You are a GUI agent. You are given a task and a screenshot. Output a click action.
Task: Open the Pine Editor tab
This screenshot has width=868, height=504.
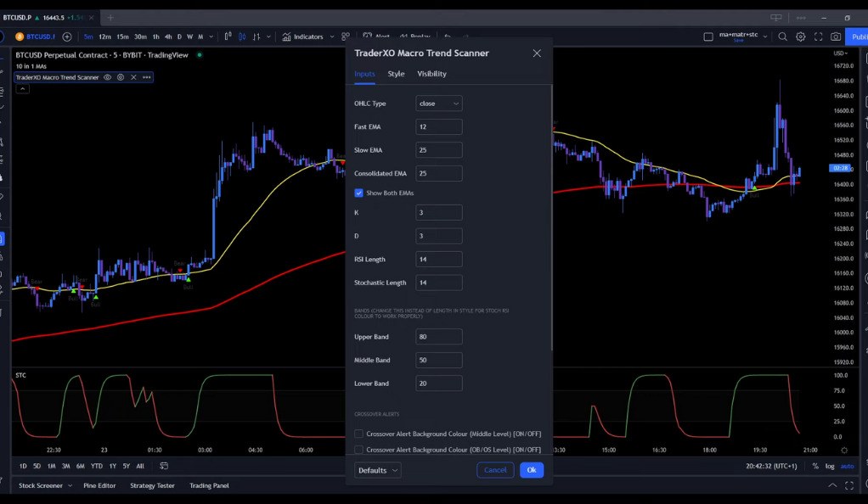(99, 485)
